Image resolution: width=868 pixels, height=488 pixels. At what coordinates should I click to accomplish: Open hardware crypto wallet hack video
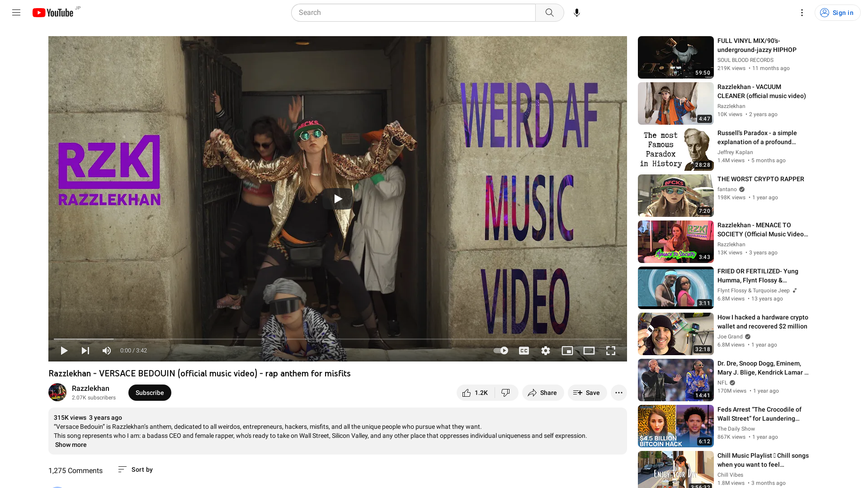point(763,322)
